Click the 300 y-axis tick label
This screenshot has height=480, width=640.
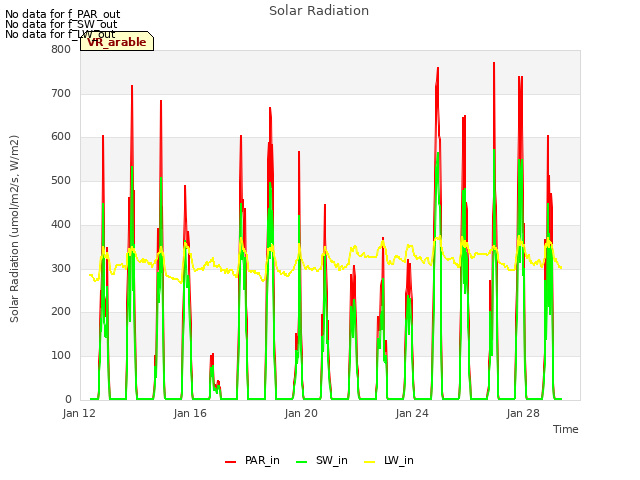[x=61, y=269]
